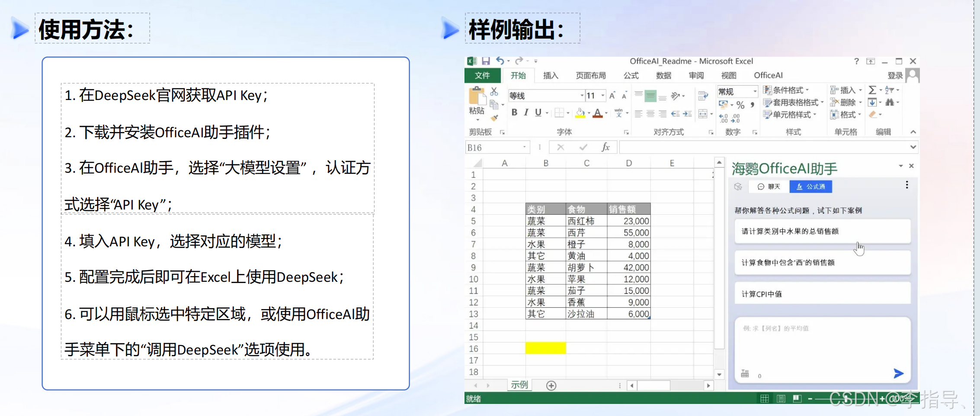Open the Name Box dropdown showing B16

pos(525,148)
